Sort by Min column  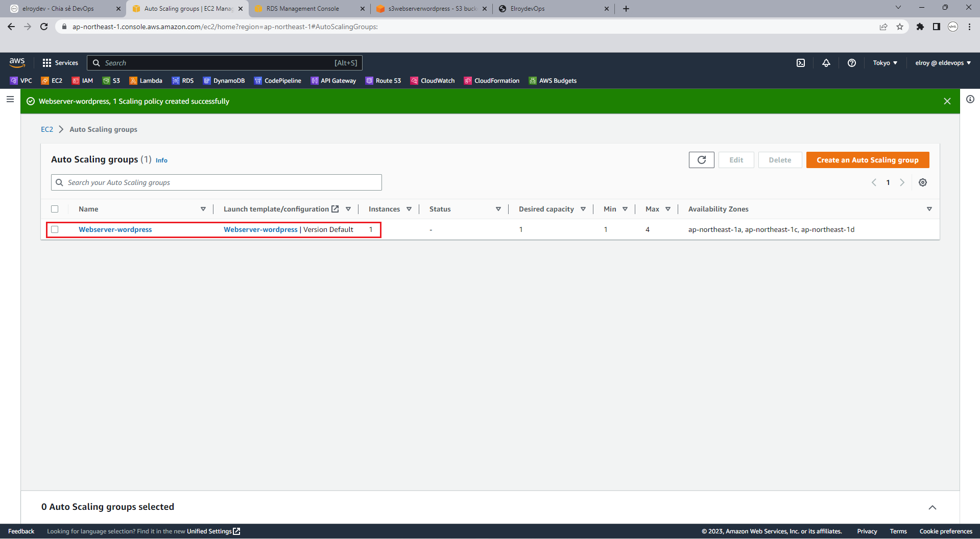625,209
